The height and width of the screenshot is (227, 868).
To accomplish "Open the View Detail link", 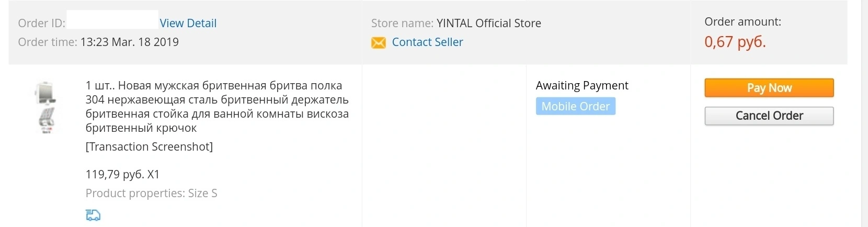I will (x=188, y=23).
